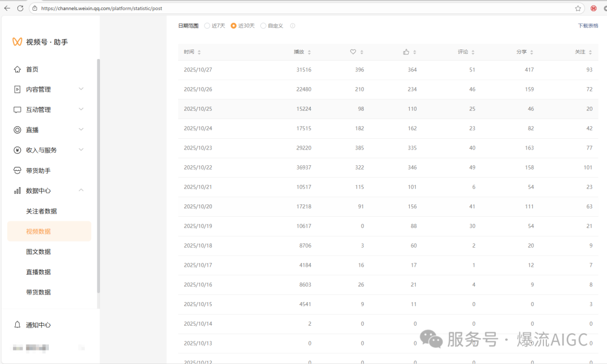Select the 2025/10/20 date cell

(x=198, y=207)
